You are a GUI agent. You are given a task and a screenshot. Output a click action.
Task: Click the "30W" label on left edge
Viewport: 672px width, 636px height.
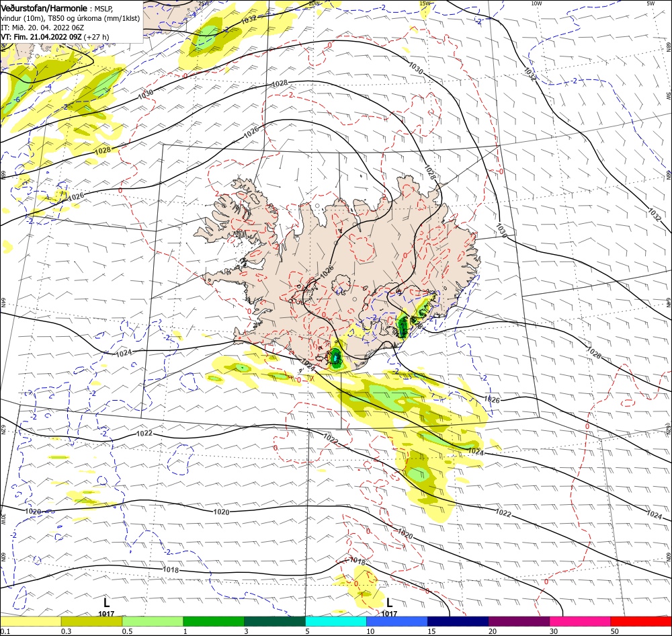[3, 519]
